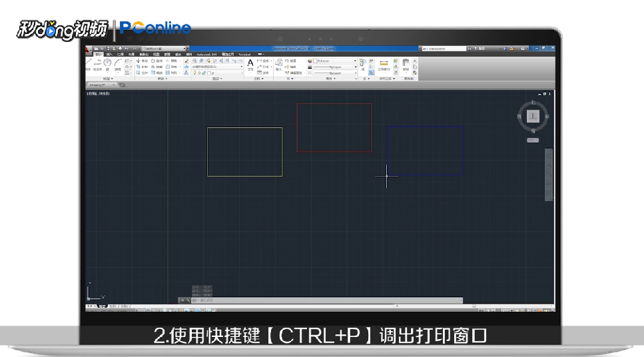644x357 pixels.
Task: Click the Group icon in Groups panel
Action: (x=363, y=64)
